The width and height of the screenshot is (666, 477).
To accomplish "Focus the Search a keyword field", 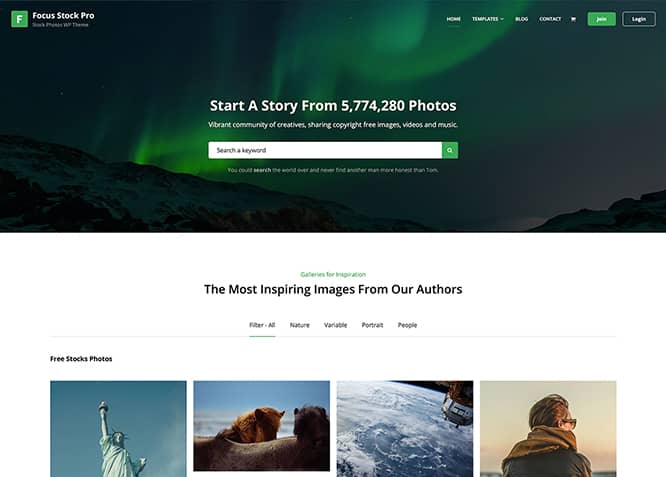I will [325, 150].
